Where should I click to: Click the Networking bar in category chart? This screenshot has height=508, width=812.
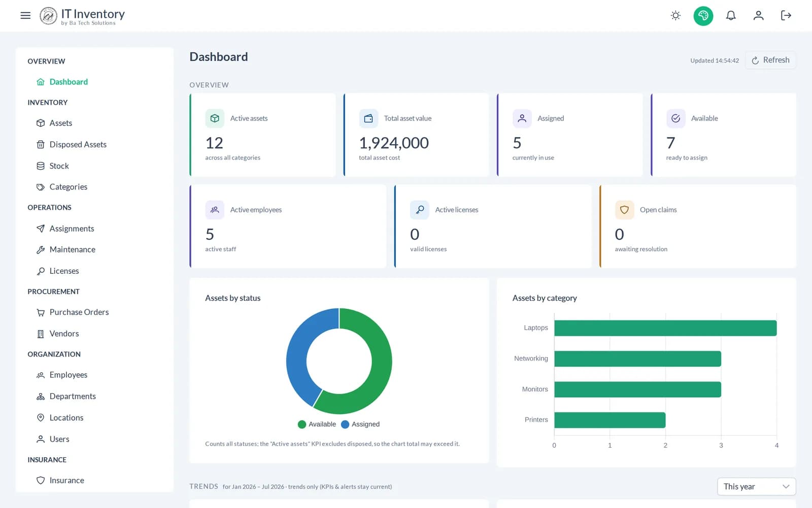(637, 359)
